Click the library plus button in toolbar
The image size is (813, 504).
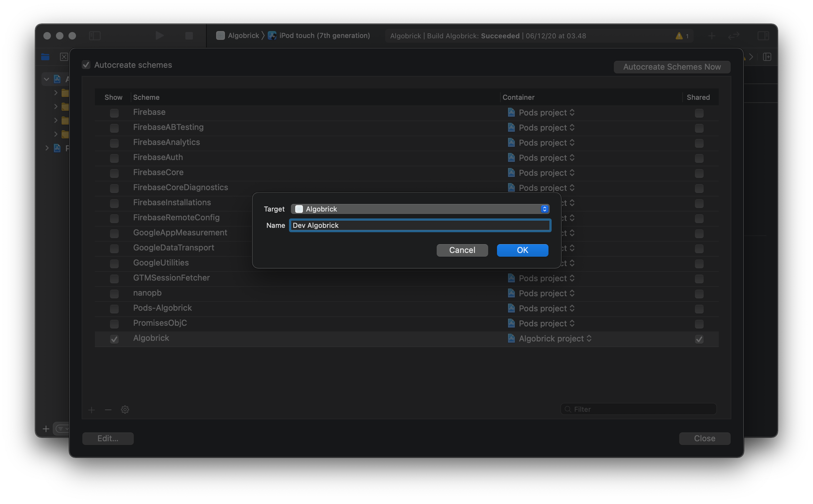click(x=711, y=36)
